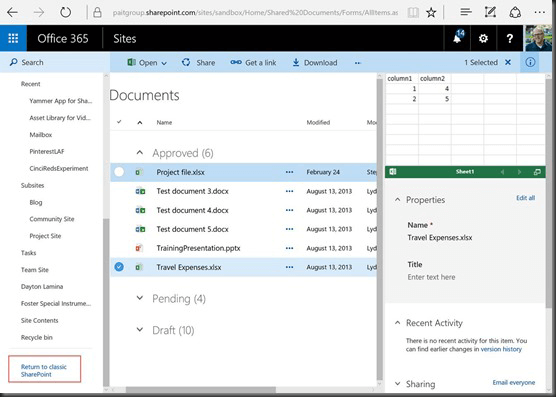Select the Project file.xlsx circle checkbox

119,172
